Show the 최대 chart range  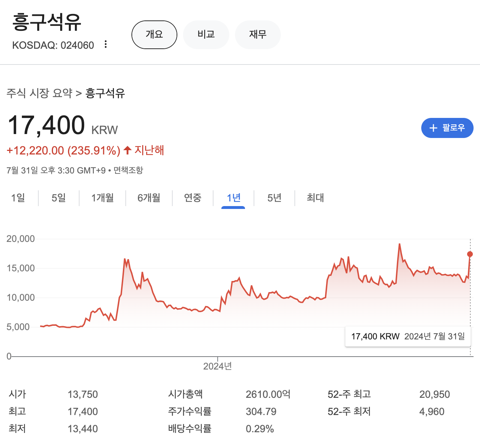pyautogui.click(x=315, y=198)
